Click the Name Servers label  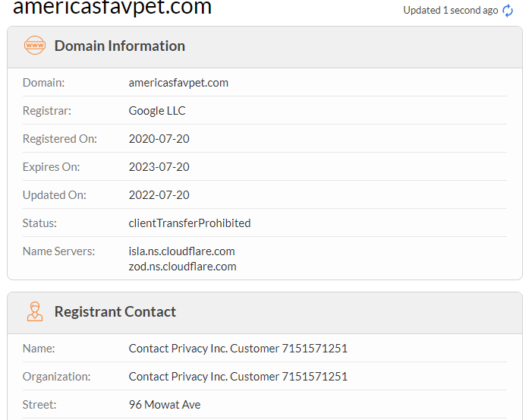click(x=58, y=251)
